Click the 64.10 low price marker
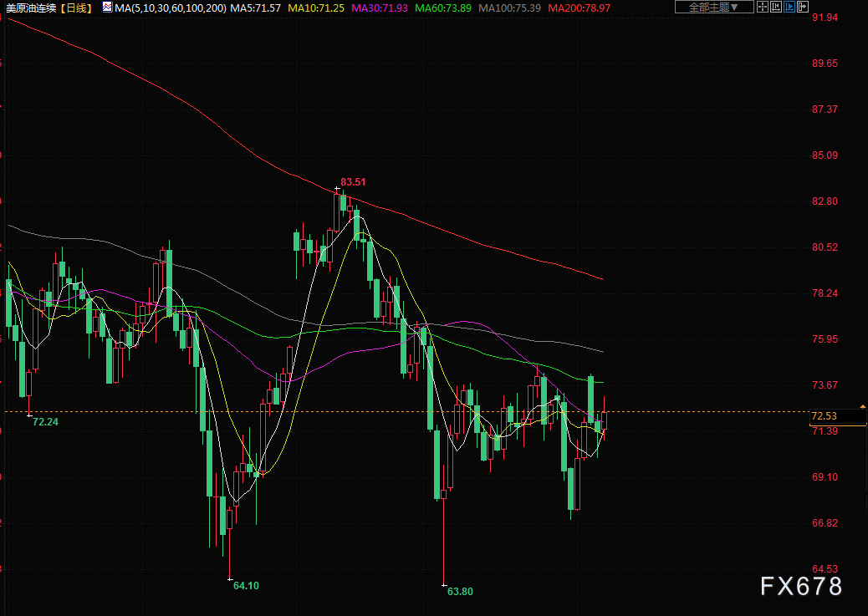 pyautogui.click(x=246, y=586)
